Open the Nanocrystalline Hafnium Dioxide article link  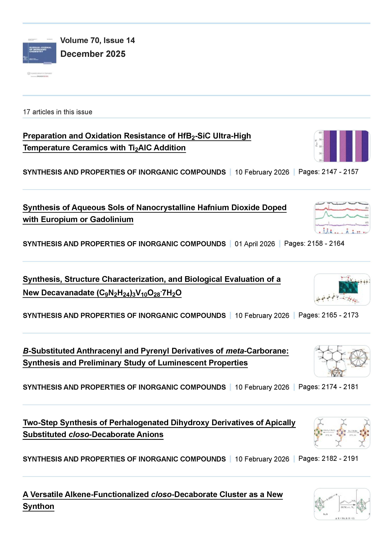click(x=154, y=208)
